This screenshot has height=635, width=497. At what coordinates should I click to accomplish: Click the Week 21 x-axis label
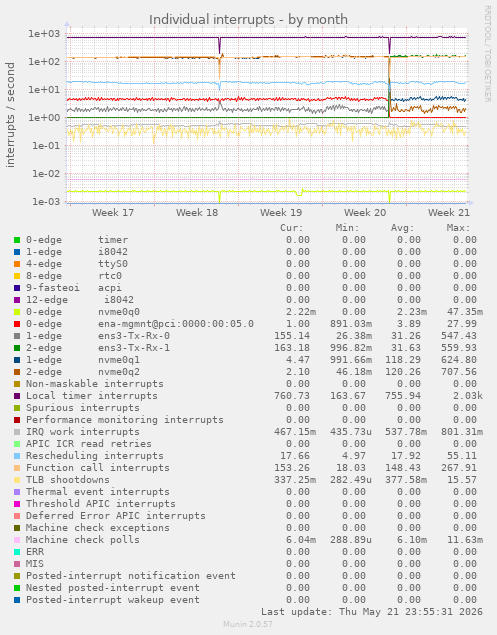(449, 213)
